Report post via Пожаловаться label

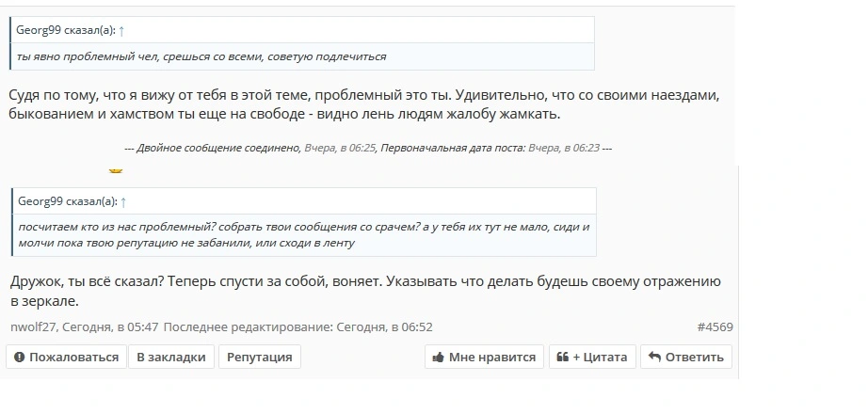[x=73, y=357]
